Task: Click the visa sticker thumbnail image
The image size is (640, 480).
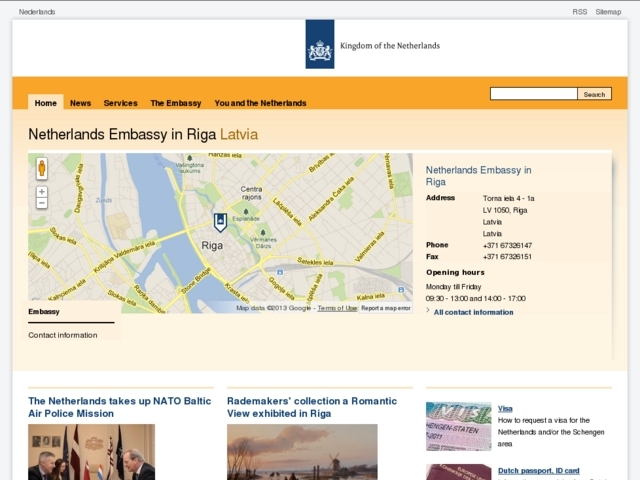Action: pyautogui.click(x=458, y=426)
